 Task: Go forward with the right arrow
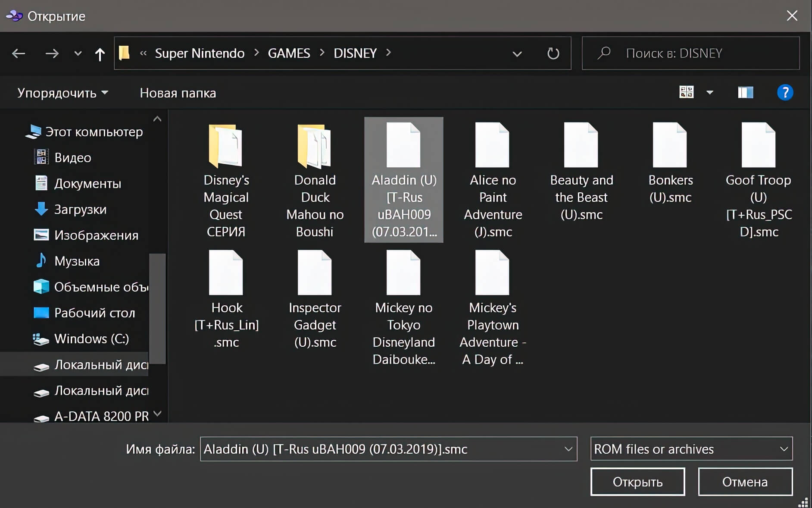click(x=52, y=53)
